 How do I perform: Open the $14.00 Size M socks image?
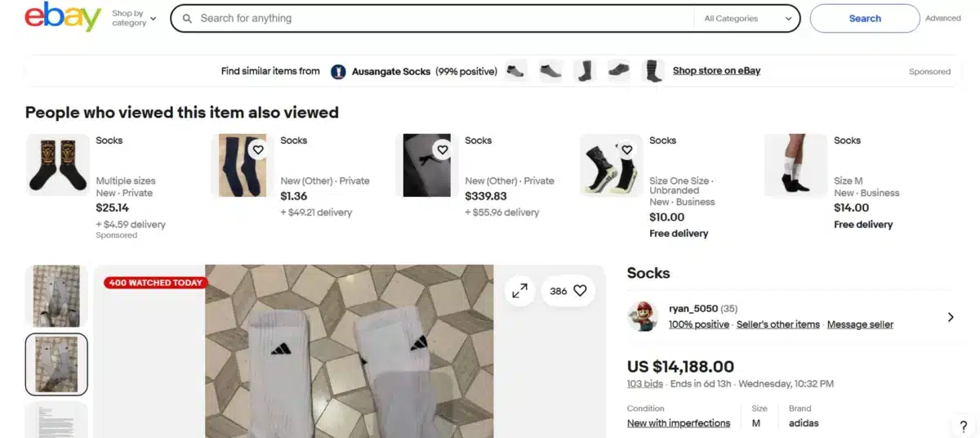click(796, 166)
